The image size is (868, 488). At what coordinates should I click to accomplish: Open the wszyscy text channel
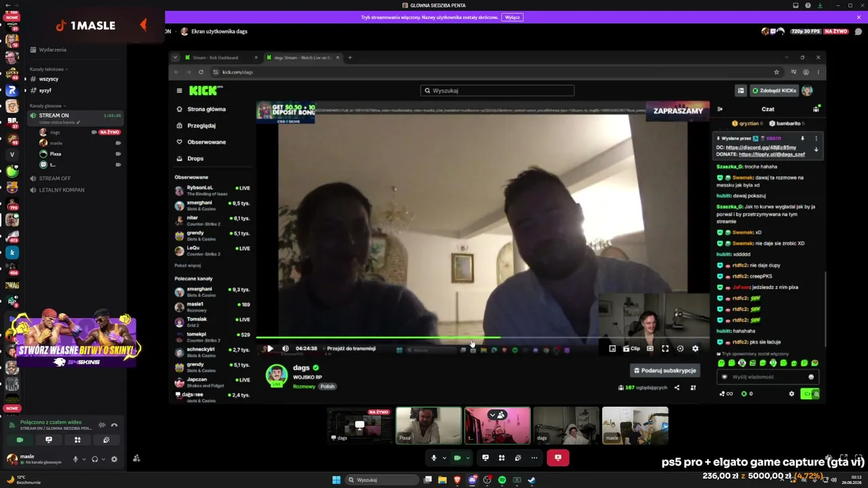pyautogui.click(x=49, y=79)
